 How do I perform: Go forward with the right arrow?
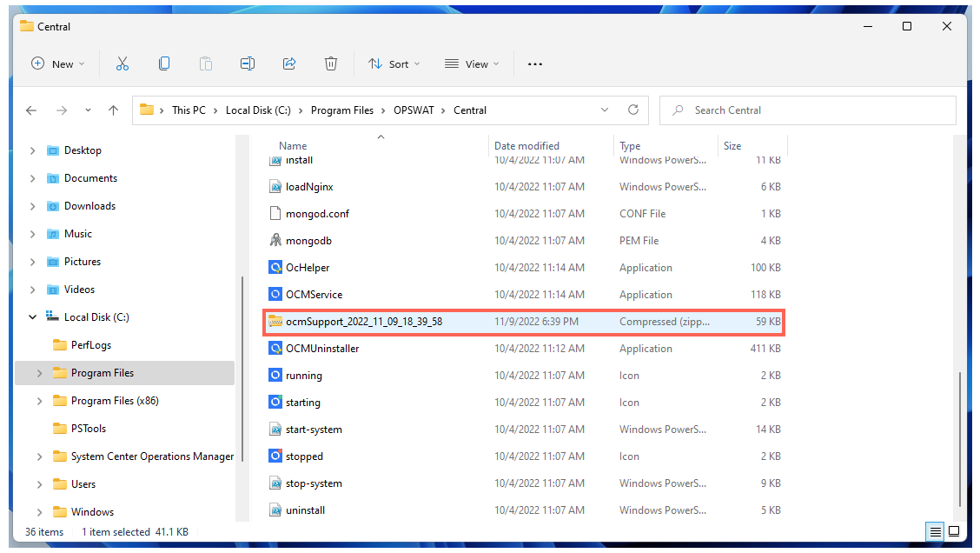click(x=61, y=110)
